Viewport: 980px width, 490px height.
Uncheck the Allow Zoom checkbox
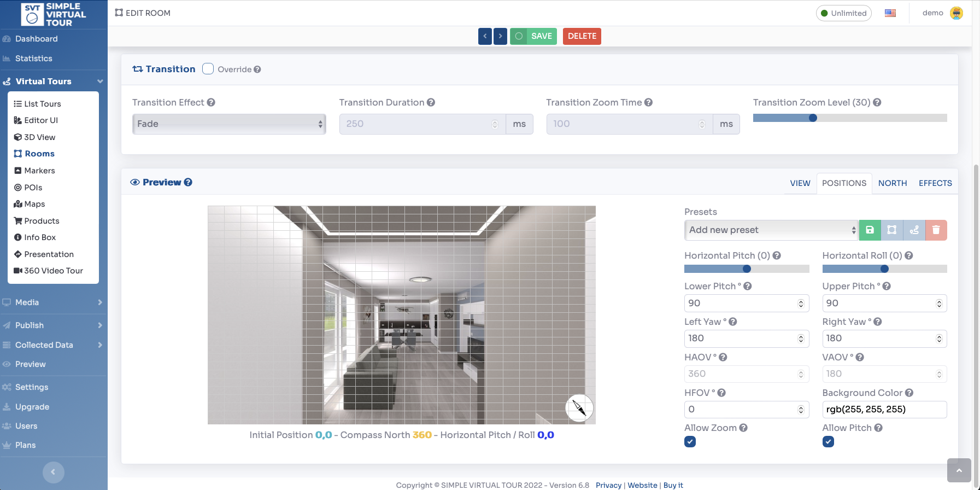[x=690, y=442]
